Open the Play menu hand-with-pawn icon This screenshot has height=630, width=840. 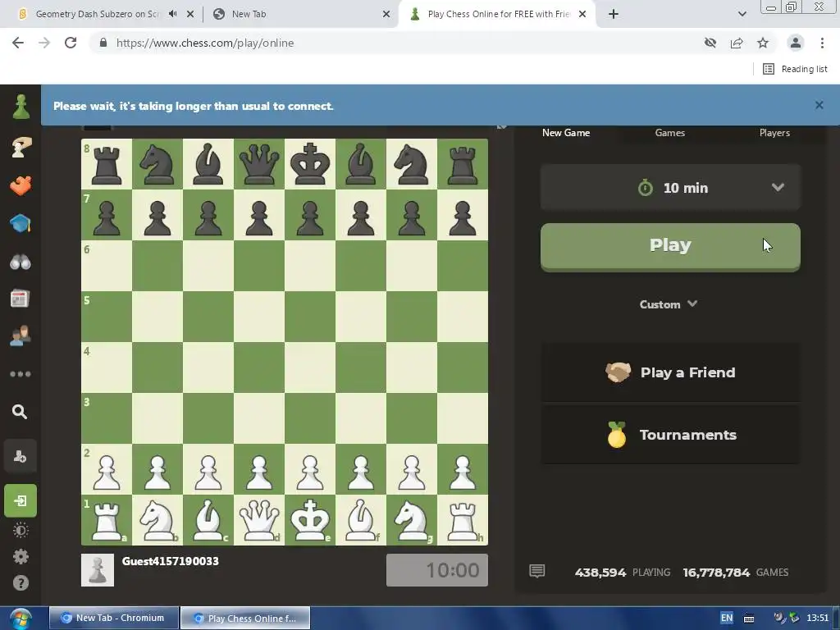[x=21, y=147]
